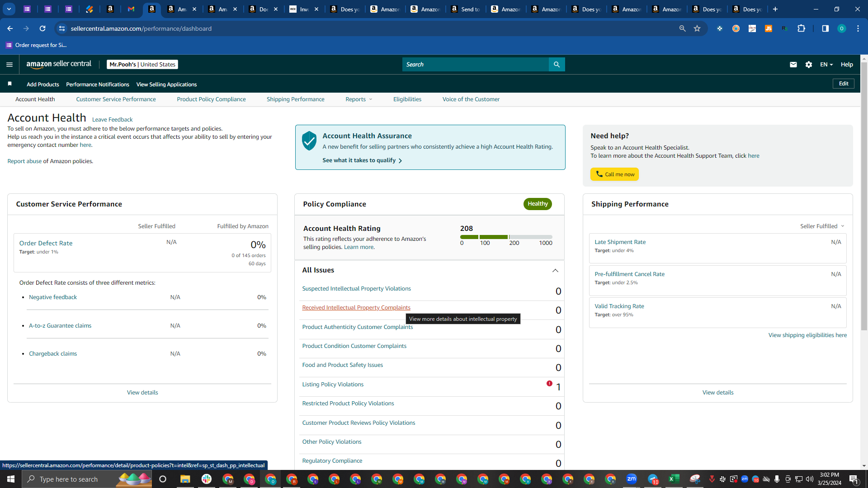Open the Eligibilities tab
Viewport: 868px width, 488px height.
pyautogui.click(x=407, y=99)
